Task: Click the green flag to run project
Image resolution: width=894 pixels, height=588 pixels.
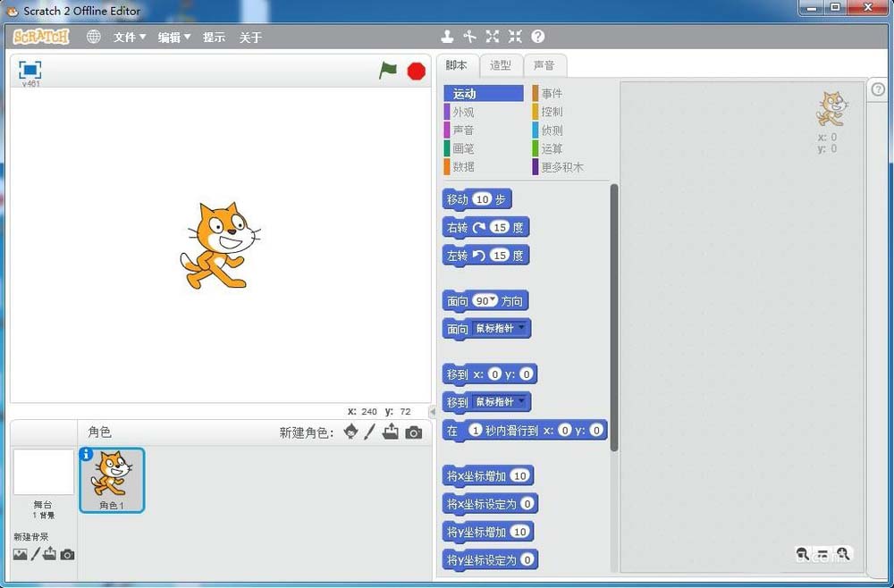Action: coord(387,71)
